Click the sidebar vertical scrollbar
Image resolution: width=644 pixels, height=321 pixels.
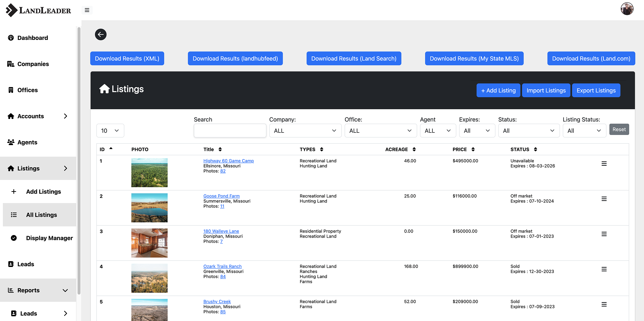tap(79, 160)
